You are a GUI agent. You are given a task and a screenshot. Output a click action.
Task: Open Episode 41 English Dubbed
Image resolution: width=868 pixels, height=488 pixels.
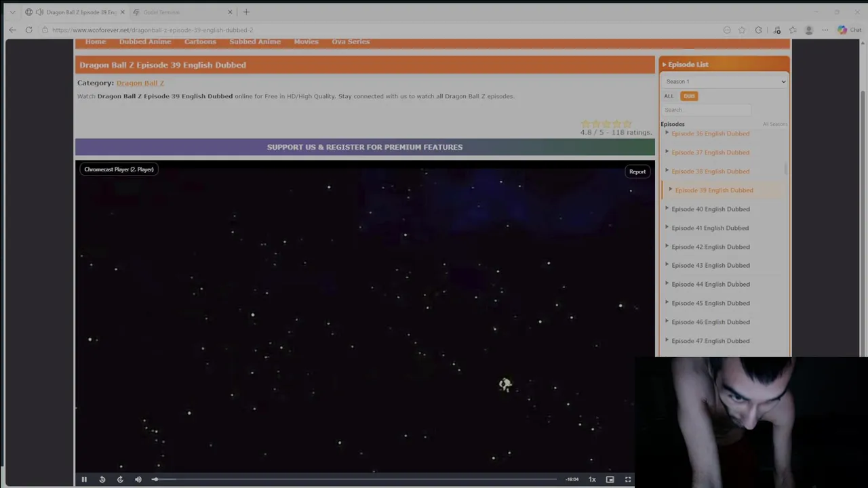coord(710,228)
